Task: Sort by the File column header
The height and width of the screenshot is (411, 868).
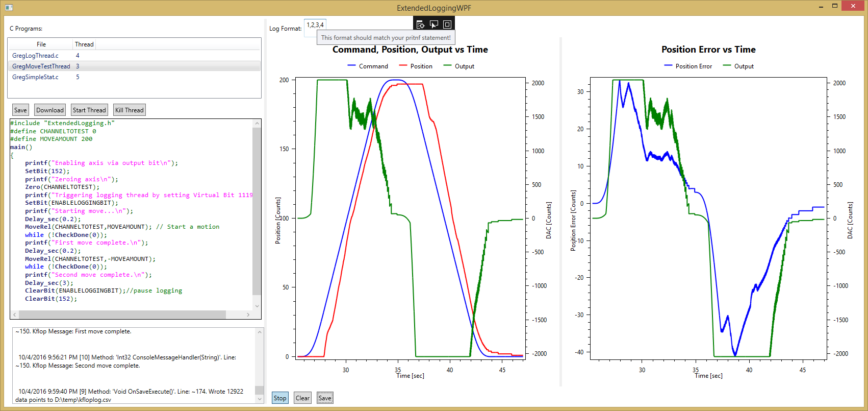Action: pyautogui.click(x=41, y=44)
